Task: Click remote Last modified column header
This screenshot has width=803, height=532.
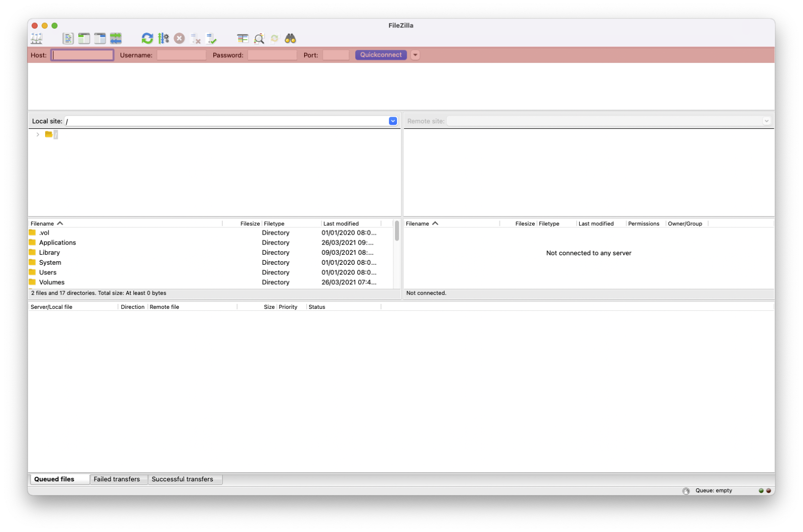Action: click(x=601, y=224)
